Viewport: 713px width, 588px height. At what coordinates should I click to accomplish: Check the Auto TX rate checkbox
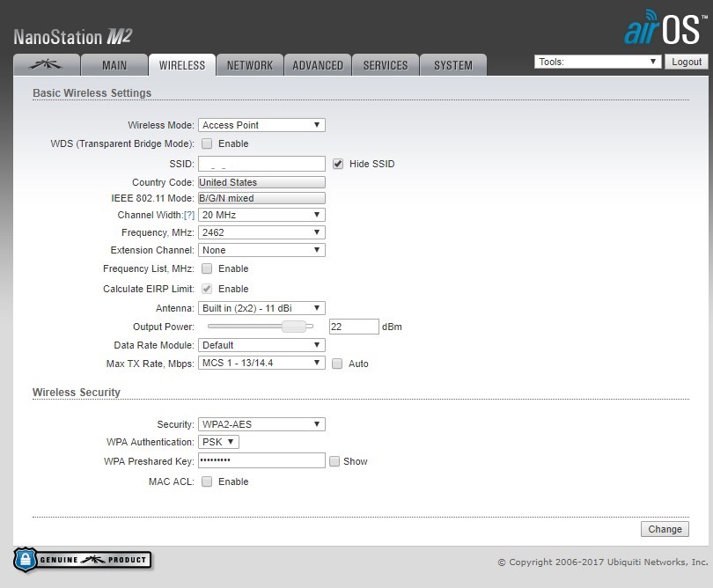click(337, 364)
